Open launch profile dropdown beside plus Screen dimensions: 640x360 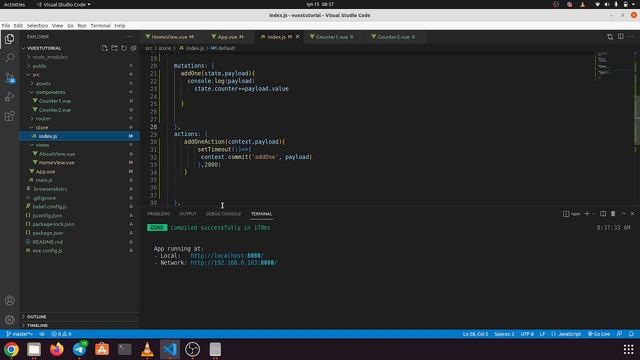593,214
